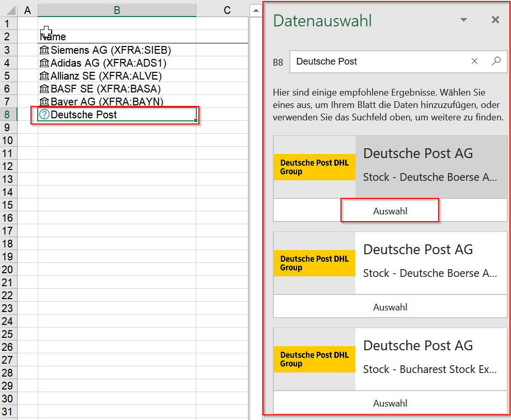511x420 pixels.
Task: Select the Deutsche Post cell in the sheet
Action: [117, 114]
